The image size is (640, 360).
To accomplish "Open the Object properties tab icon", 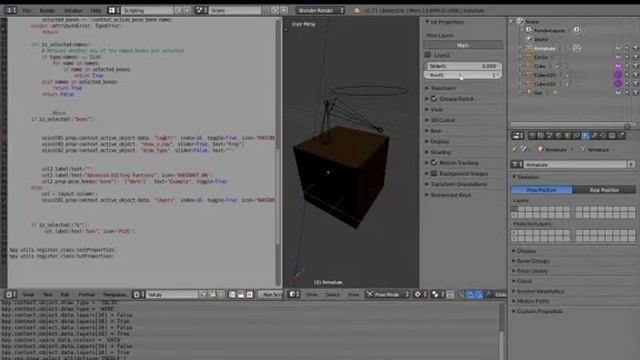I will (568, 136).
